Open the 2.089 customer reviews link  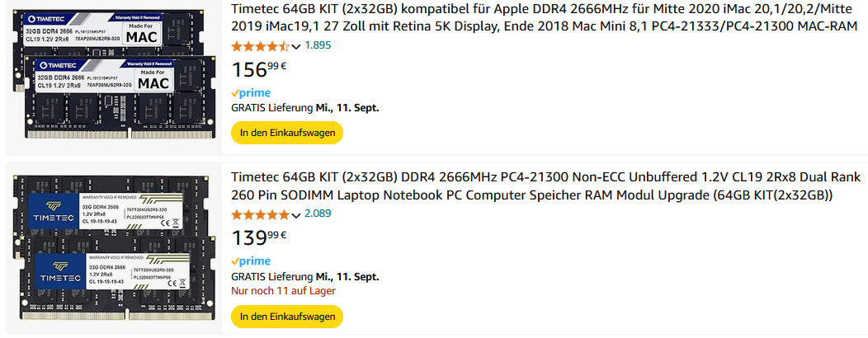click(318, 214)
